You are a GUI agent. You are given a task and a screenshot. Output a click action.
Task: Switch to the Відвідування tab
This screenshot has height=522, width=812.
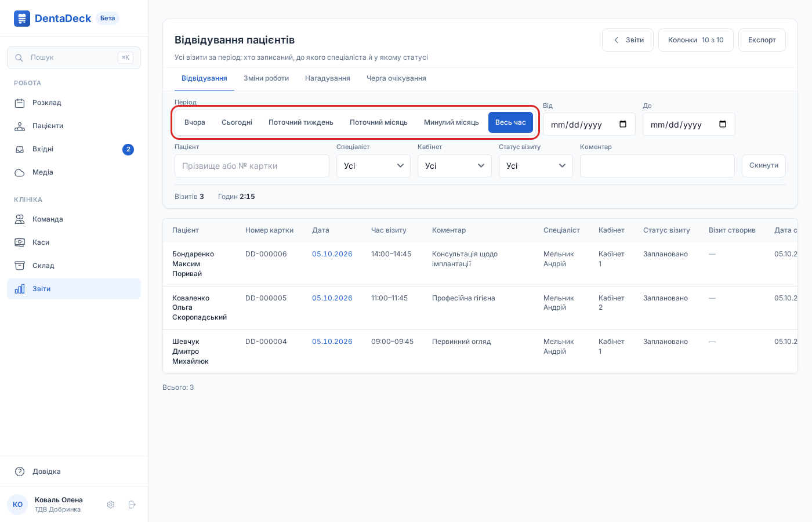(x=204, y=78)
